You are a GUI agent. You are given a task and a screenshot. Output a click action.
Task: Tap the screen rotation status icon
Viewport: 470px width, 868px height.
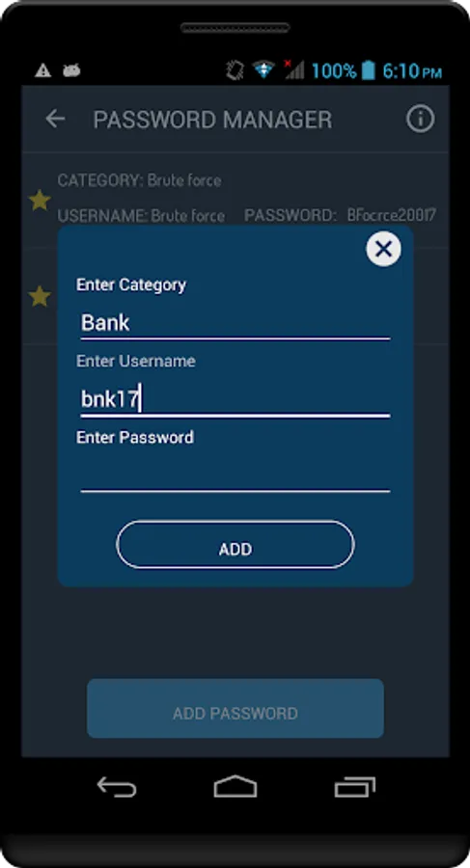[235, 70]
